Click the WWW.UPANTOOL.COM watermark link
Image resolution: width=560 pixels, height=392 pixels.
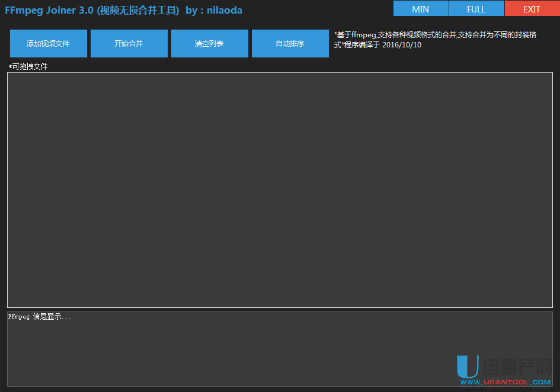point(505,383)
